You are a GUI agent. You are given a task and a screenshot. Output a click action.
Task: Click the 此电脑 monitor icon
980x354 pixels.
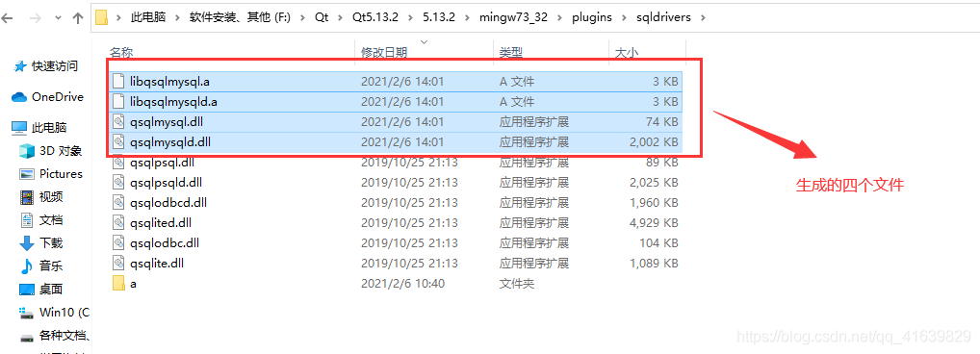(19, 128)
